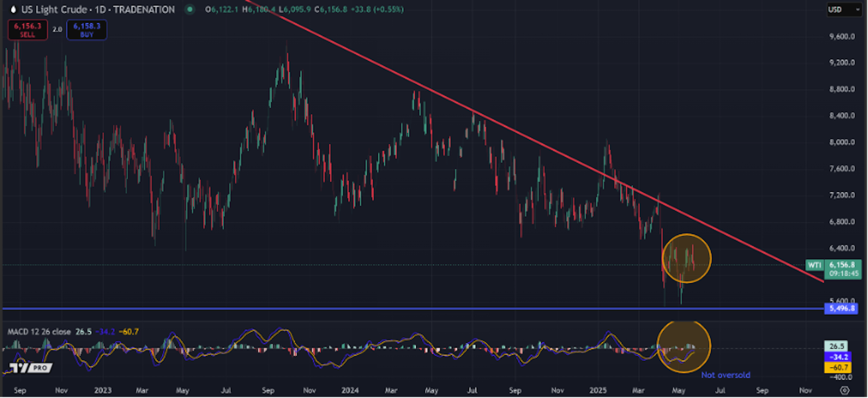Click the US Light Crude symbol title
868x398 pixels.
54,10
